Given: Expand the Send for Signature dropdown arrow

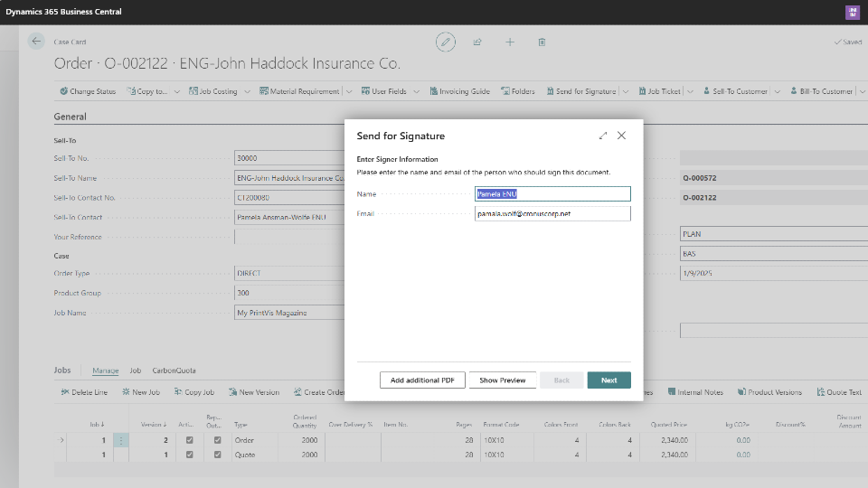Looking at the screenshot, I should coord(626,91).
